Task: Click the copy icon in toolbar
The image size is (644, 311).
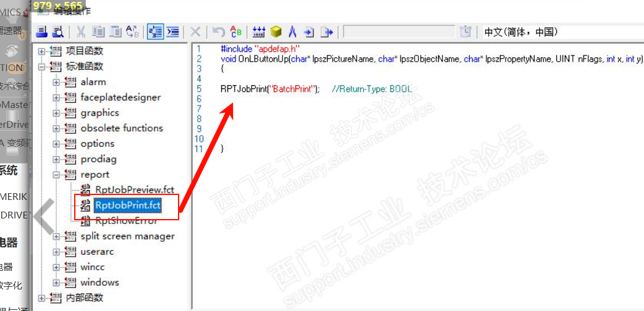Action: pyautogui.click(x=98, y=31)
